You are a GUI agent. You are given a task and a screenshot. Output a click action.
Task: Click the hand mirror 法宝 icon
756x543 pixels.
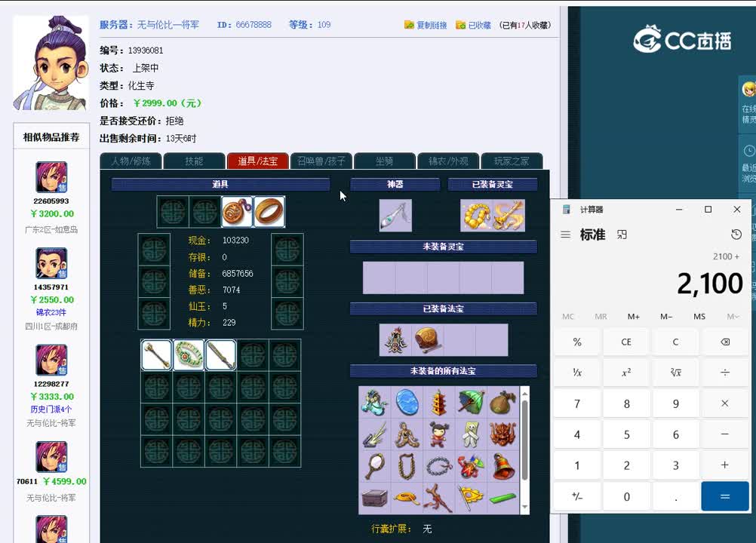pos(375,466)
